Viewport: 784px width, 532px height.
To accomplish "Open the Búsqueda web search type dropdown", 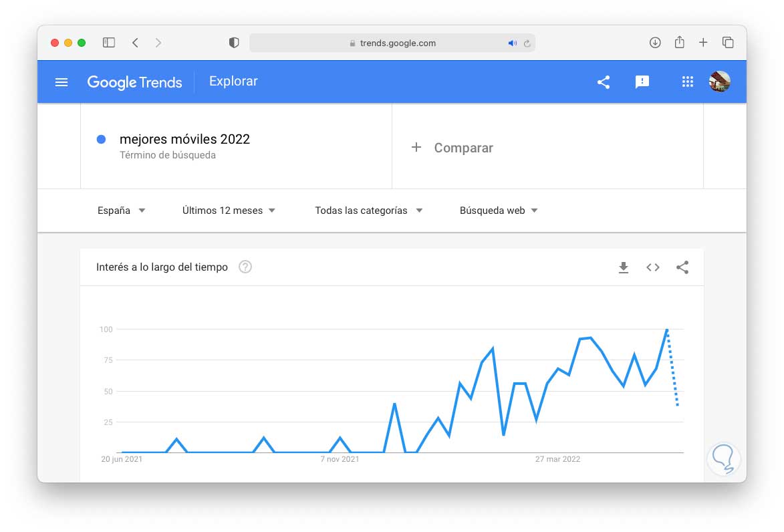I will point(499,211).
